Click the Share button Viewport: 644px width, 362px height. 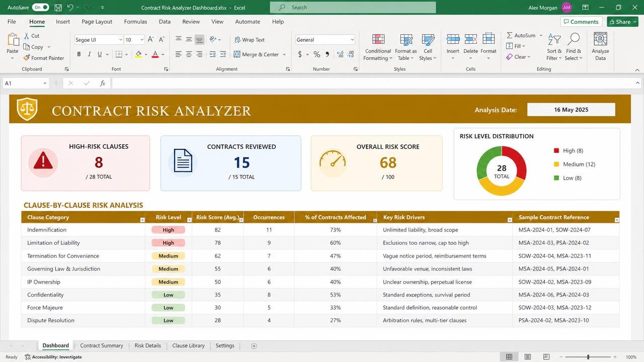tap(622, 22)
